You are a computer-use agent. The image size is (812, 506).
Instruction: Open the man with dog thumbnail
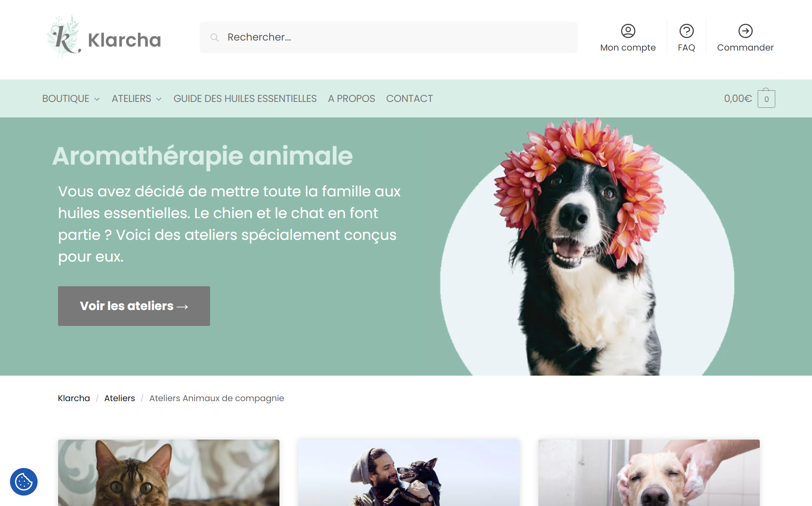[409, 473]
